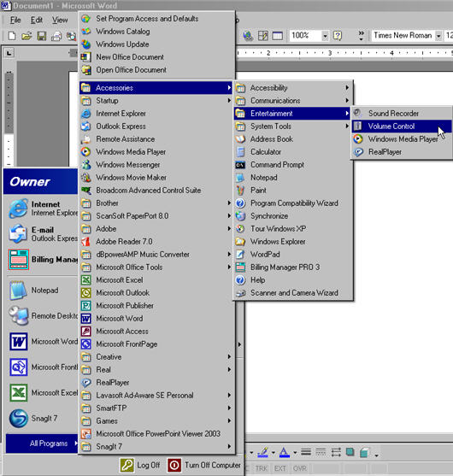Toggle the TRK track changes indicator
This screenshot has height=476, width=453.
click(262, 468)
